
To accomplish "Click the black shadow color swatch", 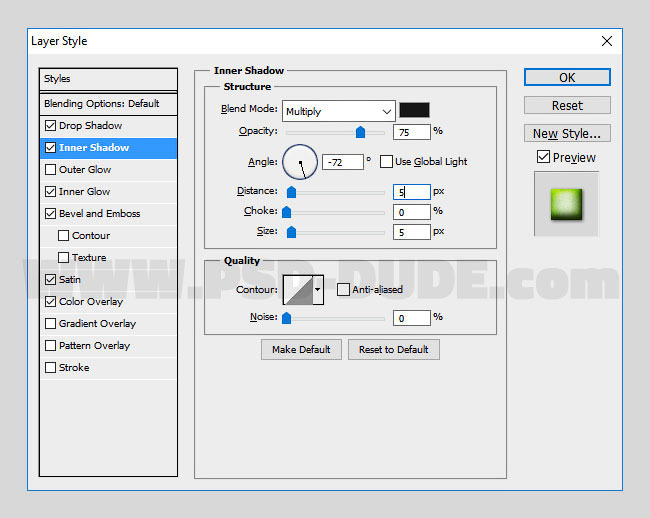I will [414, 110].
